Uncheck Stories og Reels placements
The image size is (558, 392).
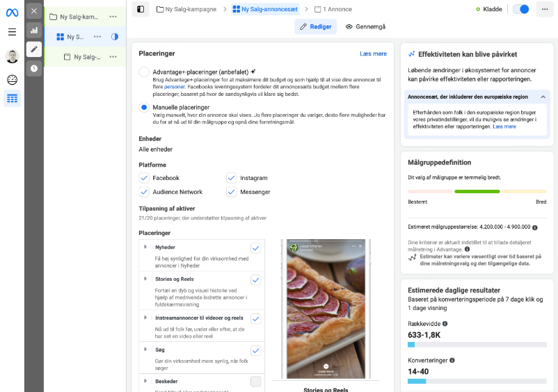point(255,280)
